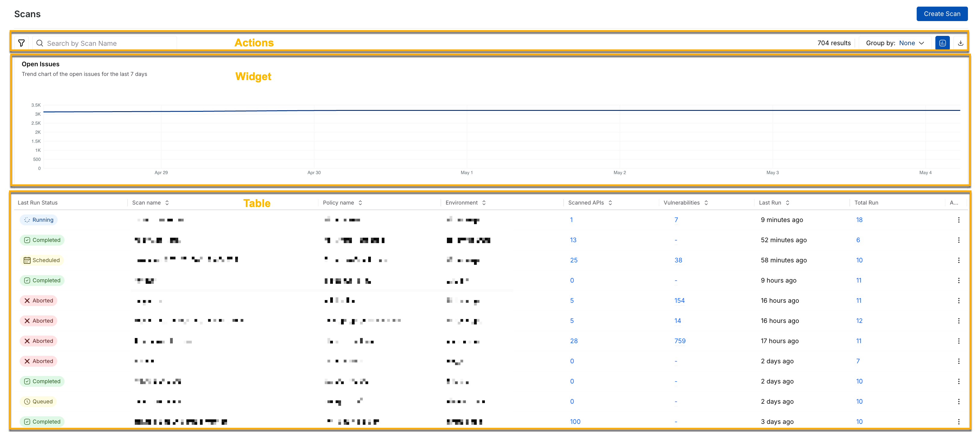980x432 pixels.
Task: Open vulnerabilities count 38 link
Action: [x=678, y=260]
